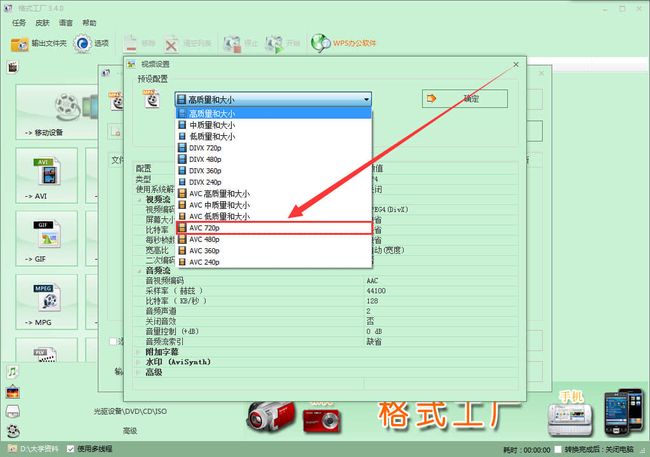Image resolution: width=650 pixels, height=457 pixels.
Task: Select DIVX 720p preset
Action: [274, 148]
